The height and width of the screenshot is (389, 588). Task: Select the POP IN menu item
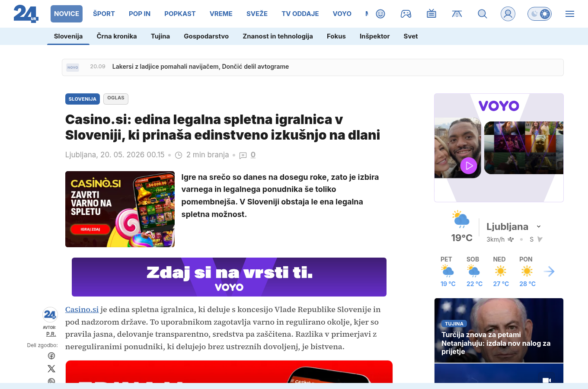tap(140, 14)
